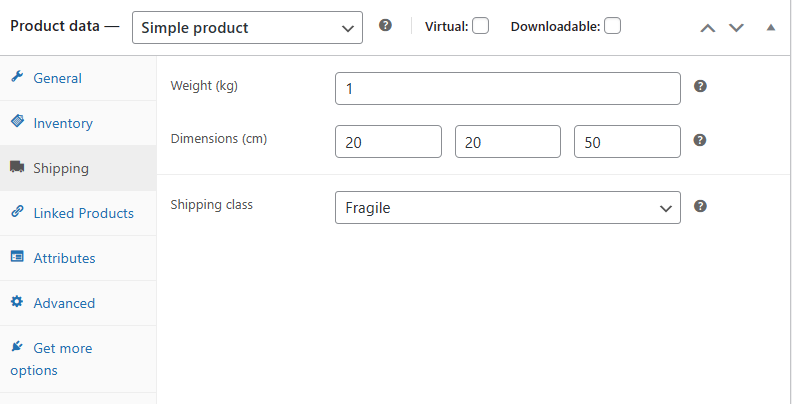Screen dimensions: 792x404
Task: Click help icon next to Weight field
Action: click(700, 86)
